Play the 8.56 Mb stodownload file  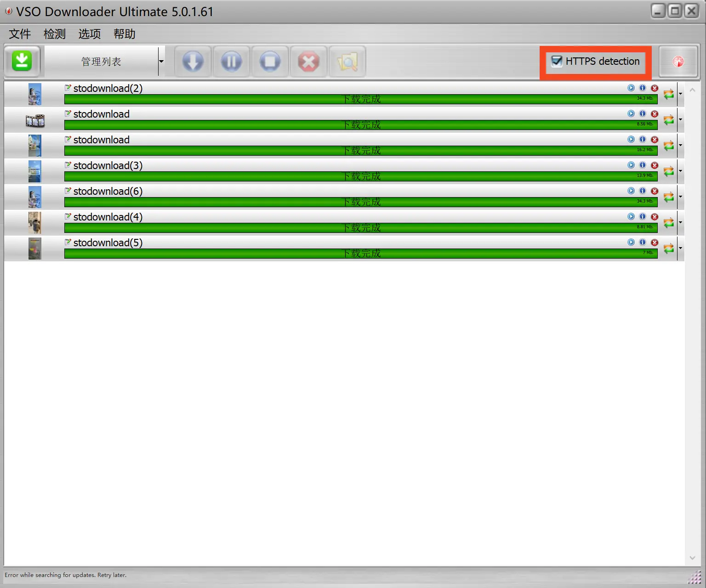[x=631, y=113]
